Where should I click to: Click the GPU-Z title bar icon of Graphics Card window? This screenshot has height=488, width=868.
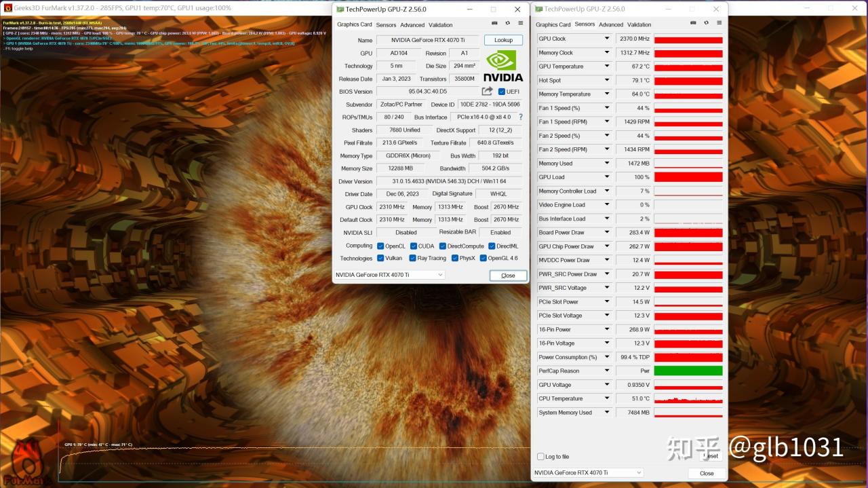(x=340, y=10)
